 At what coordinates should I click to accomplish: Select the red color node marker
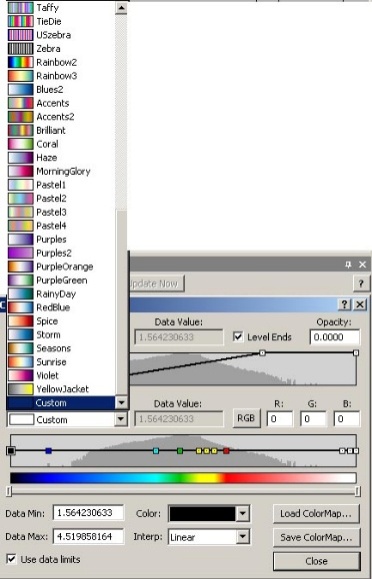tap(226, 450)
